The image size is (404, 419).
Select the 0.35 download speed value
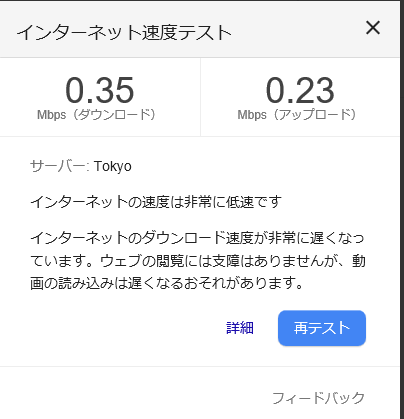tap(100, 90)
